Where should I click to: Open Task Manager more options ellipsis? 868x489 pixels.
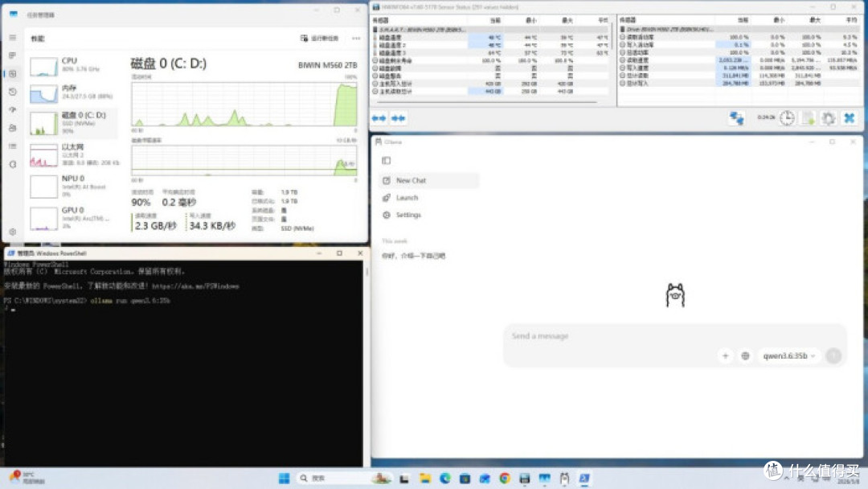tap(356, 39)
